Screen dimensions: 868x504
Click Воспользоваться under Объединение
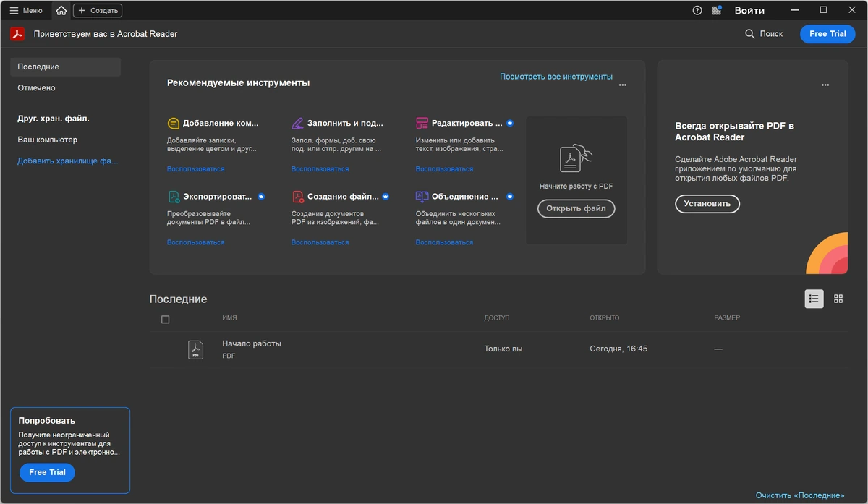(444, 242)
